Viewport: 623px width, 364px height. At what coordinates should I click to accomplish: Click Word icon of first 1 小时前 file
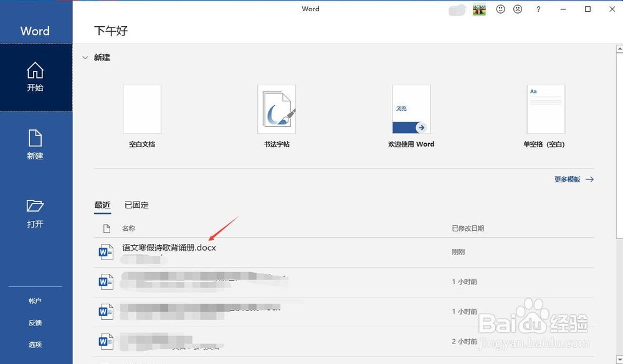(x=106, y=282)
